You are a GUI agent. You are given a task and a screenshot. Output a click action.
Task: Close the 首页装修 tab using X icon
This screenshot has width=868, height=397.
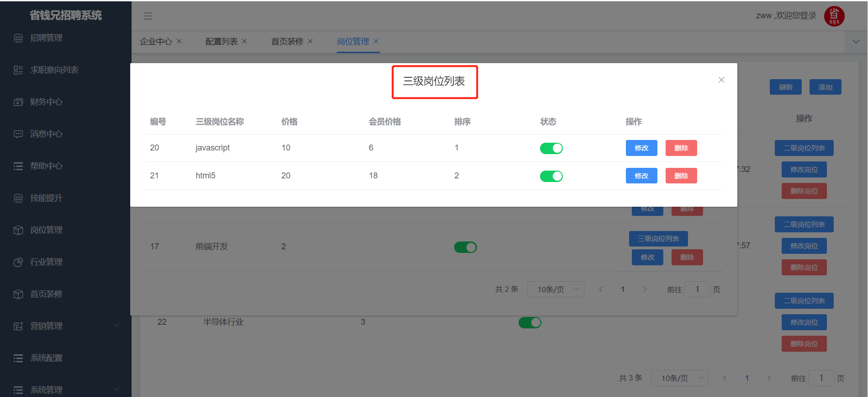coord(310,41)
